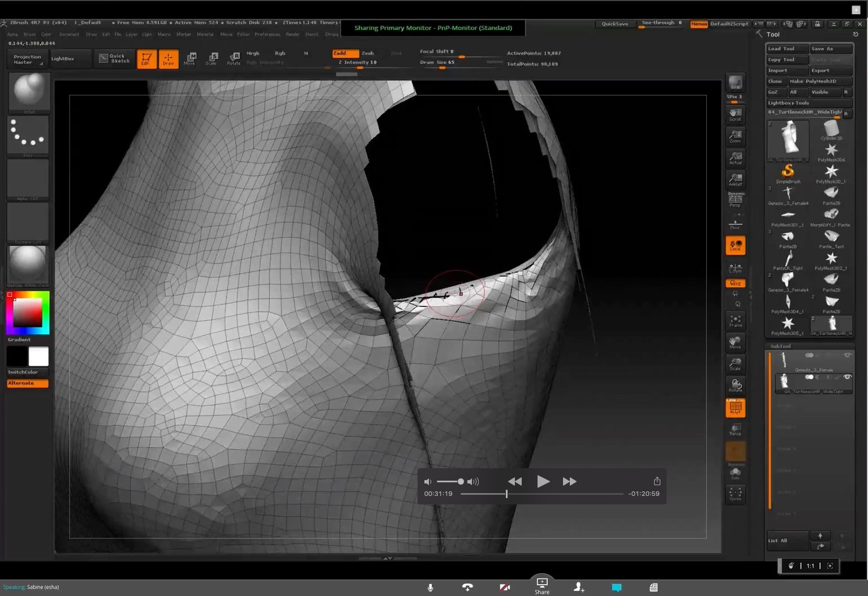Select PantsLR_Tight tool thumbnail

point(788,260)
